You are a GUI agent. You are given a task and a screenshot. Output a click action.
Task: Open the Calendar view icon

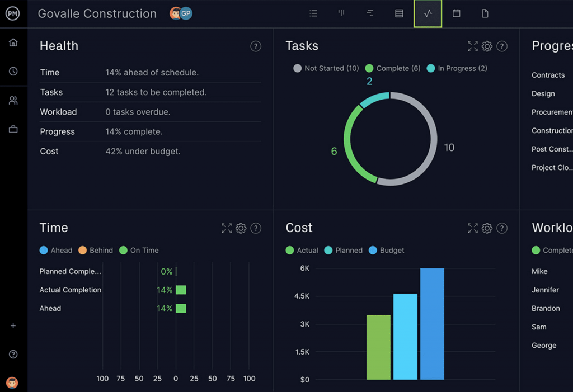(456, 13)
